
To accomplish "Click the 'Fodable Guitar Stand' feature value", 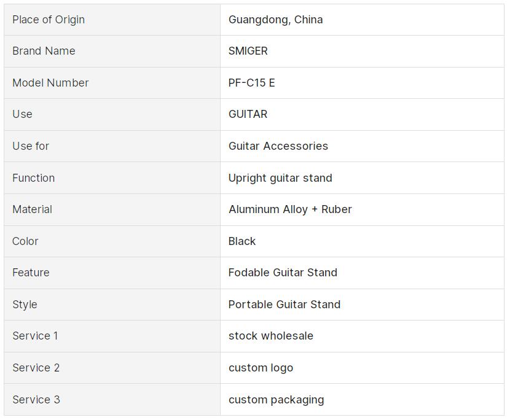I will pos(283,273).
